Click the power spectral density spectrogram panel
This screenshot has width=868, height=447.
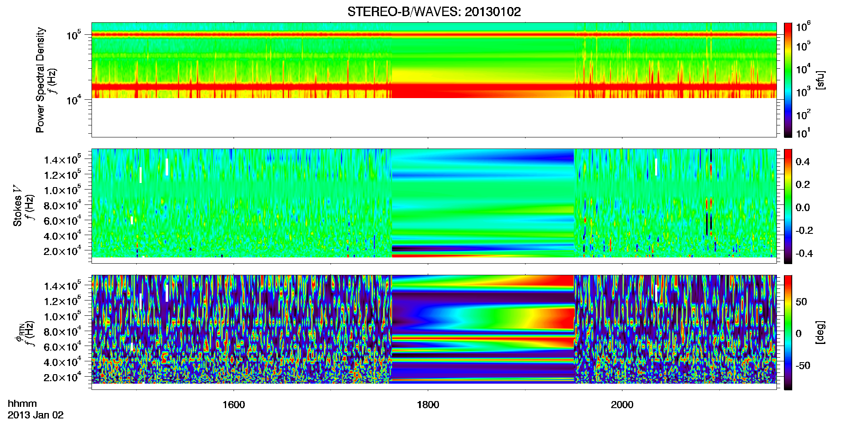434,80
